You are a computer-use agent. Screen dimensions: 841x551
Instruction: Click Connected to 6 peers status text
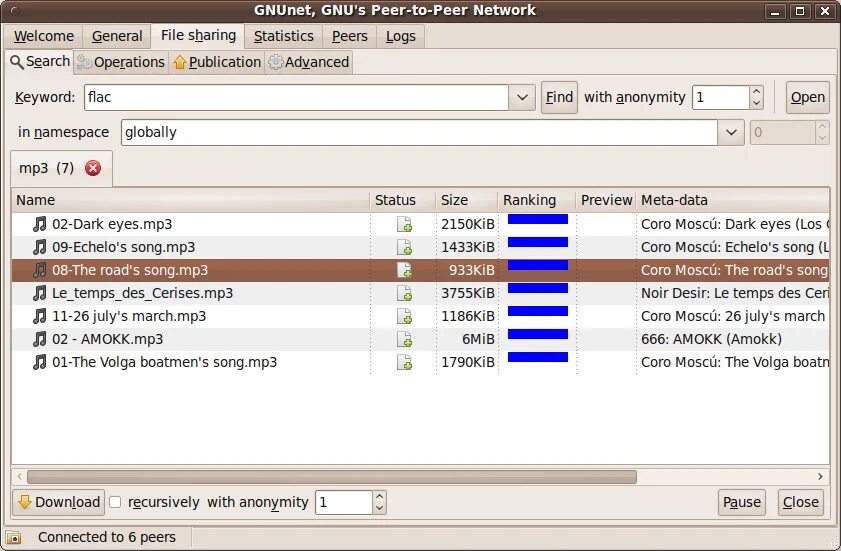click(x=107, y=537)
